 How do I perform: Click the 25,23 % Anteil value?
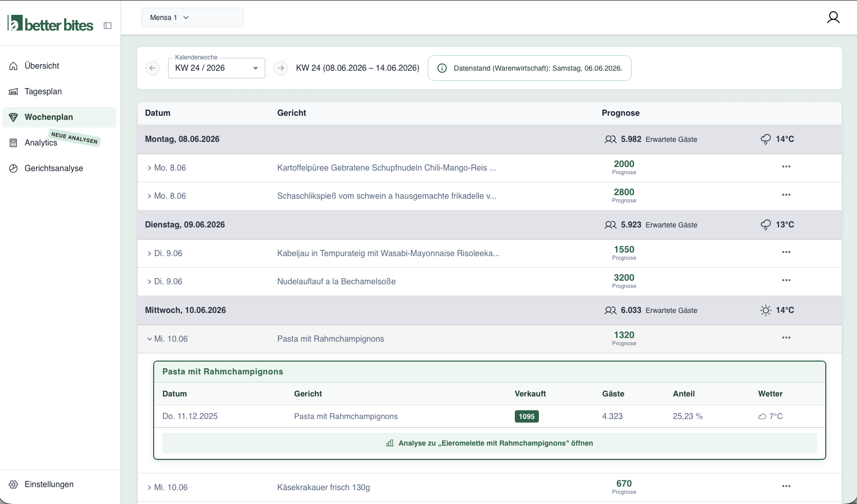[x=687, y=416]
